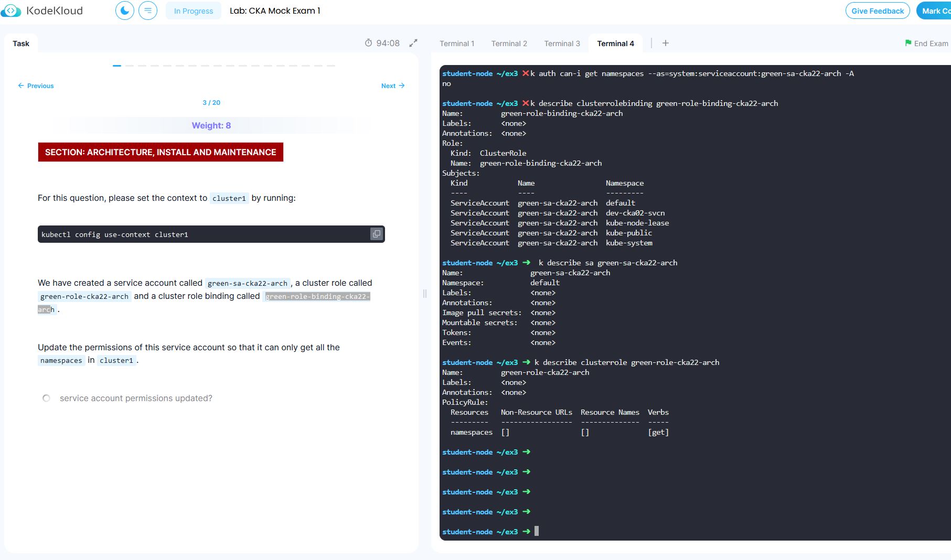Image resolution: width=951 pixels, height=560 pixels.
Task: Click the Give Feedback button
Action: pyautogui.click(x=877, y=10)
